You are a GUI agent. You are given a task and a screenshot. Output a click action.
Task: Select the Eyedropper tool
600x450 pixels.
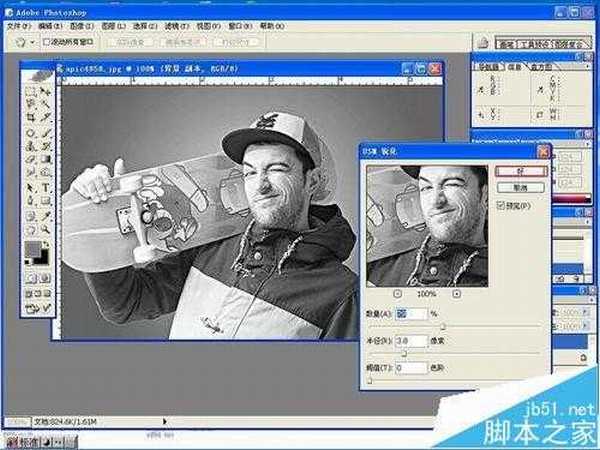46,216
